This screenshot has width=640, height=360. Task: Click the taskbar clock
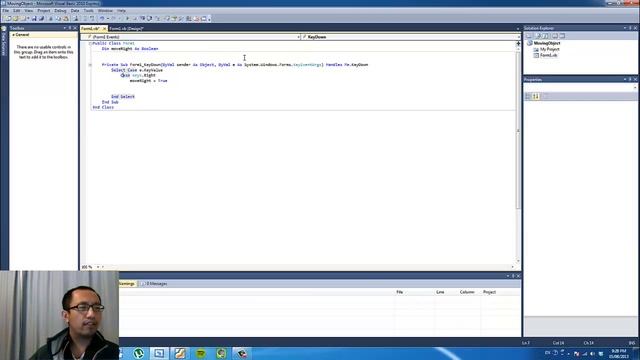(x=619, y=353)
